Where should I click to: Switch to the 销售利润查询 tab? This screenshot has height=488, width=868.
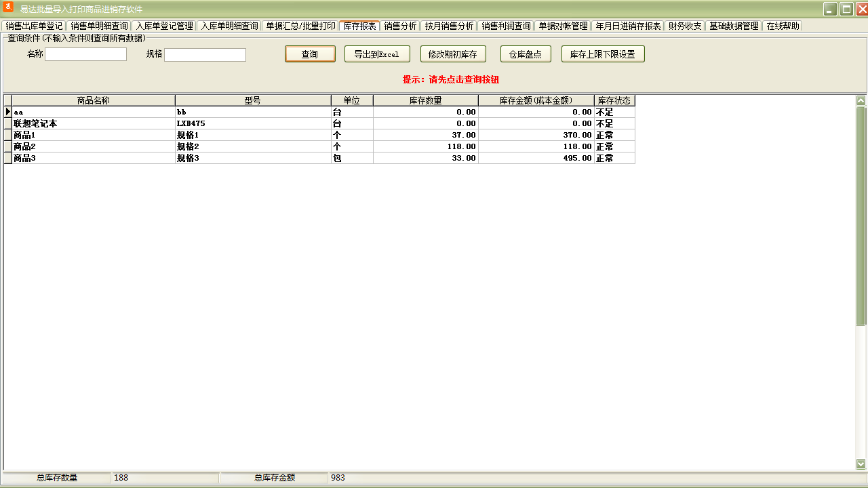[x=506, y=26]
